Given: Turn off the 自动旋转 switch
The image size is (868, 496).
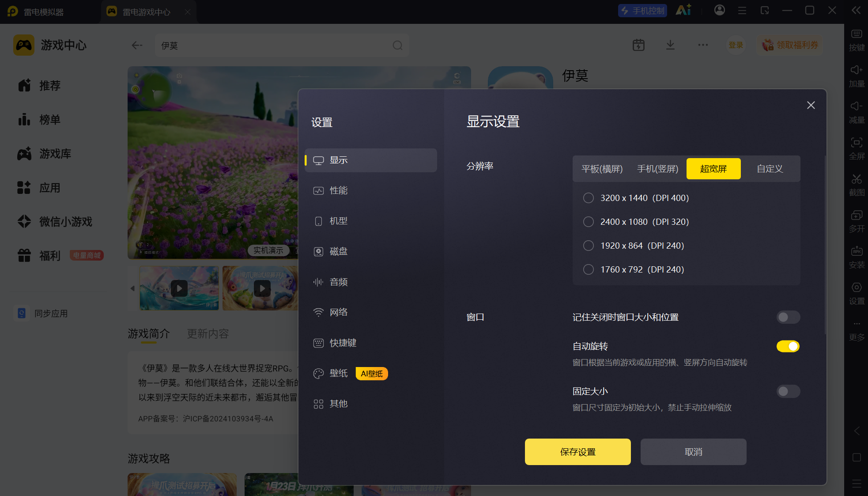Looking at the screenshot, I should 788,346.
